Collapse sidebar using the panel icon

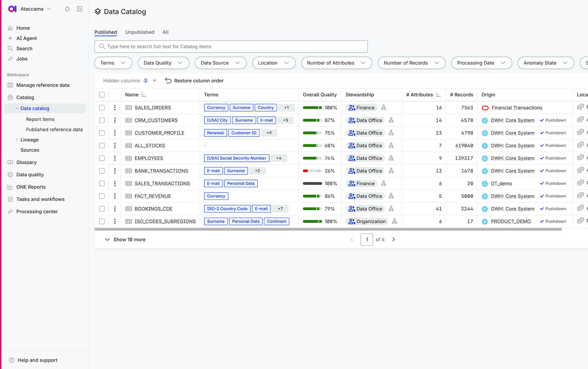80,9
